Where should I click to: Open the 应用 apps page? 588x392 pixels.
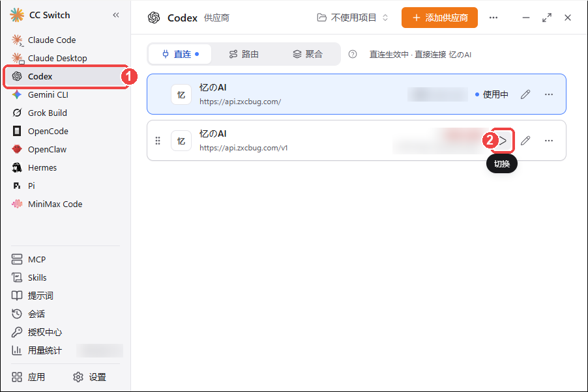pyautogui.click(x=29, y=377)
